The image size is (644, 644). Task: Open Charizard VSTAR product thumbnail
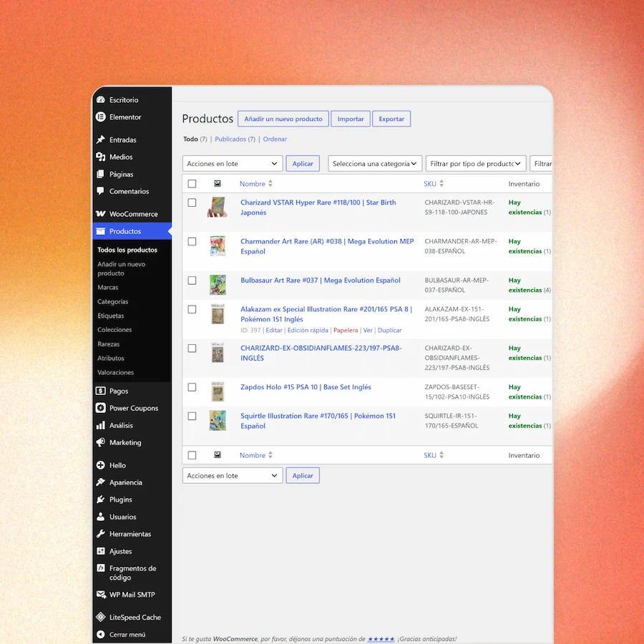point(218,207)
